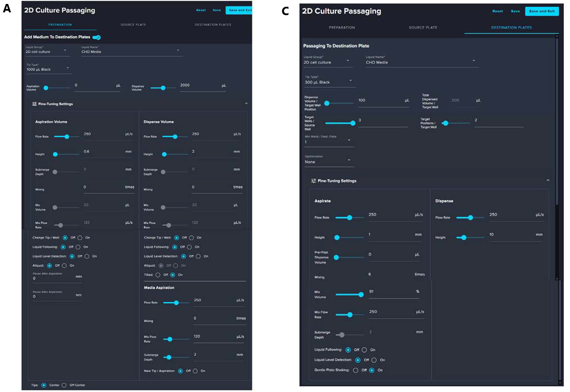The width and height of the screenshot is (570, 392).
Task: Click Pause After Aspiration sec field
Action: pos(57,296)
